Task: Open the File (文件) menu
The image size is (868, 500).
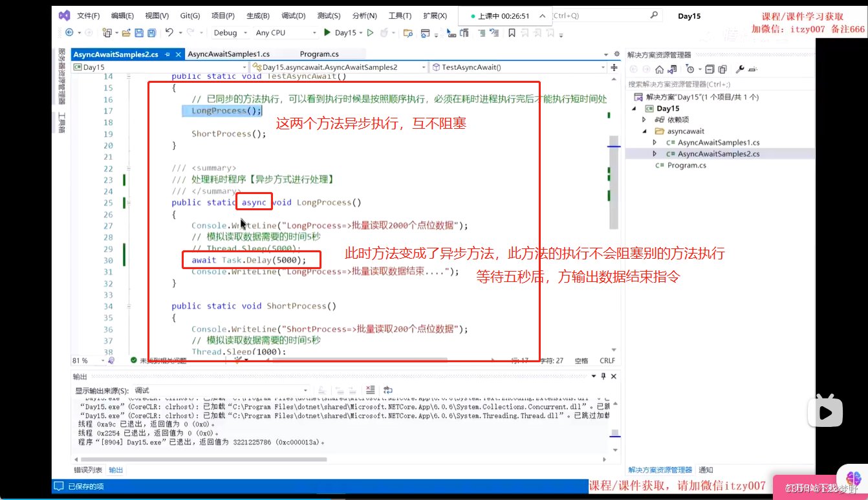Action: [89, 16]
